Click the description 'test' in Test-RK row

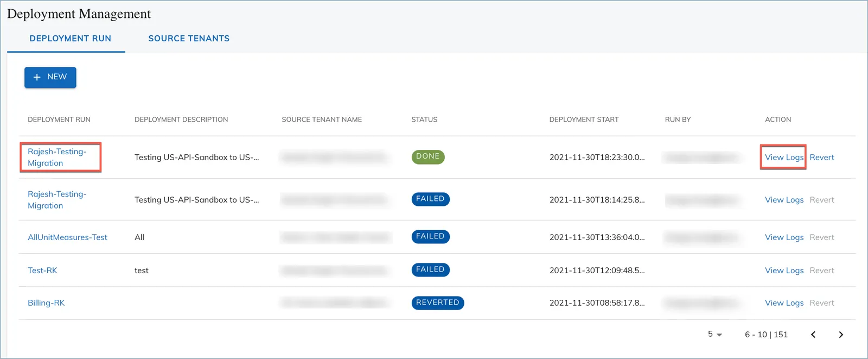142,270
